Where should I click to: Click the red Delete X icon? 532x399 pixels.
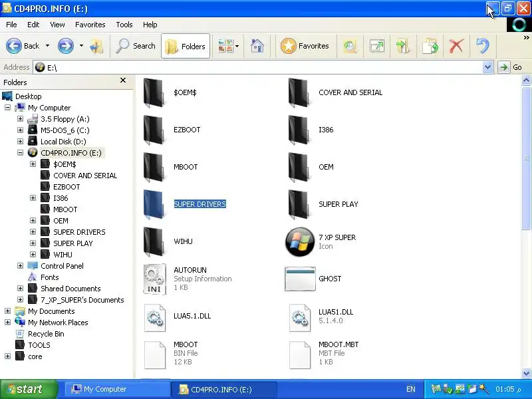(x=456, y=46)
